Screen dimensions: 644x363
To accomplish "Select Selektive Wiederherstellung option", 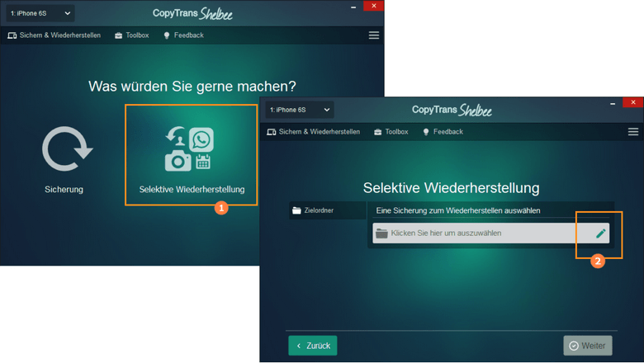I will click(x=192, y=155).
